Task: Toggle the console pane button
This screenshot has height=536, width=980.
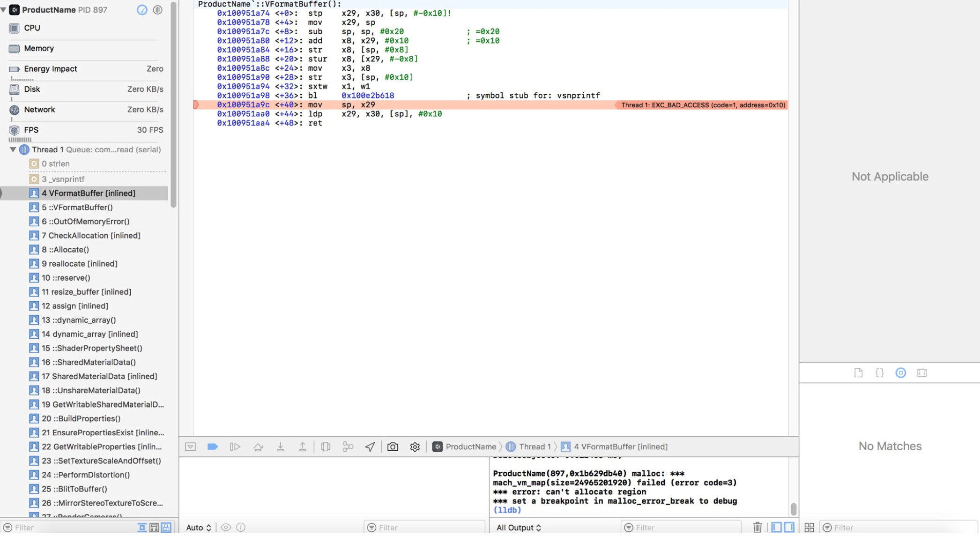Action: click(x=789, y=527)
